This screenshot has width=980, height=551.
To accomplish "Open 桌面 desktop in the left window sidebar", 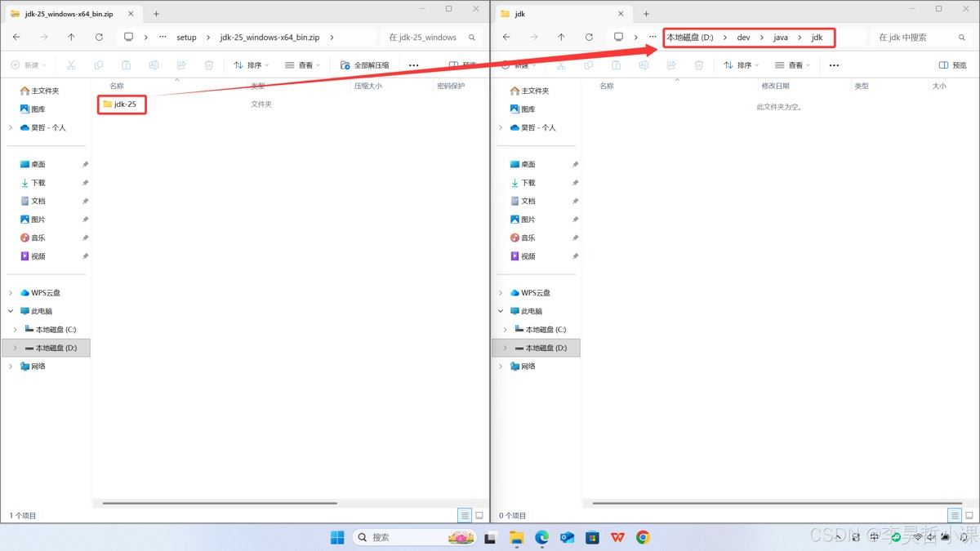I will pos(33,164).
